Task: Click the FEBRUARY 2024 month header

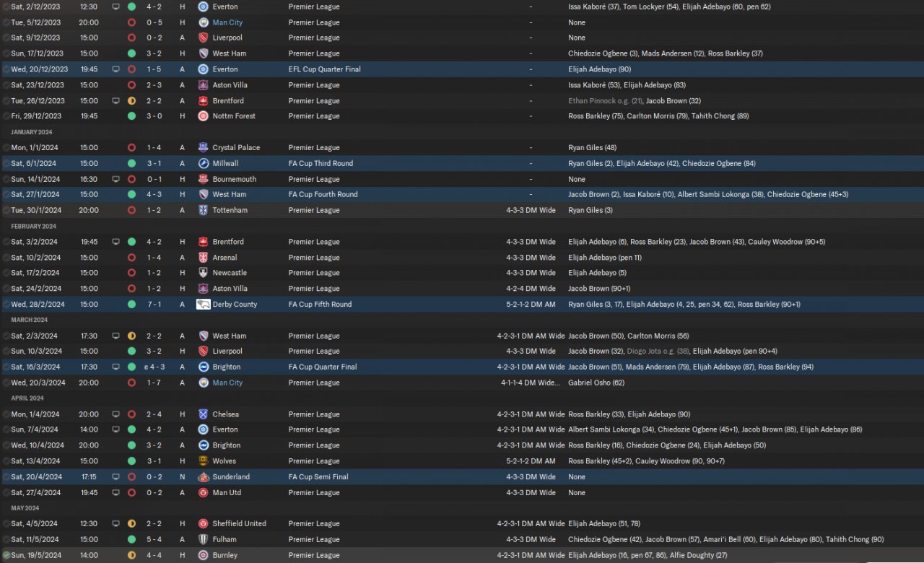Action: pyautogui.click(x=33, y=226)
